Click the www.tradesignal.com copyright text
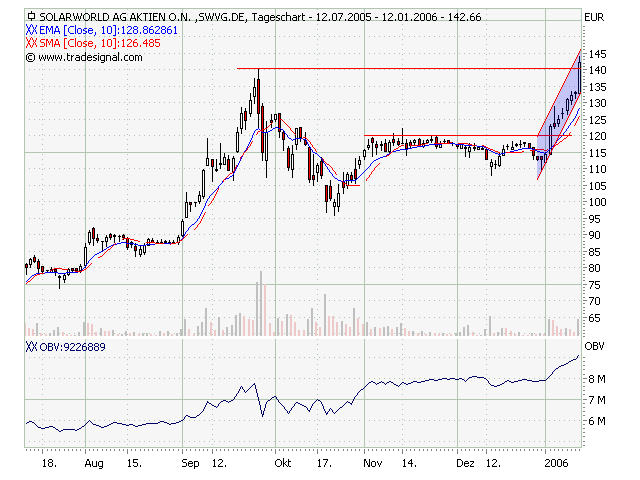This screenshot has width=640, height=480. pyautogui.click(x=84, y=57)
